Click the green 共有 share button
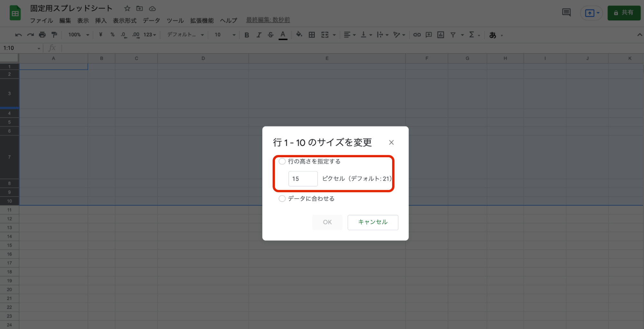This screenshot has width=644, height=329. (624, 13)
